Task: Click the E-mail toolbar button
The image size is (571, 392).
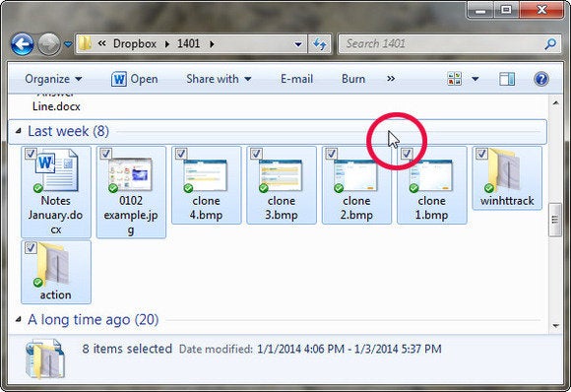Action: [296, 79]
